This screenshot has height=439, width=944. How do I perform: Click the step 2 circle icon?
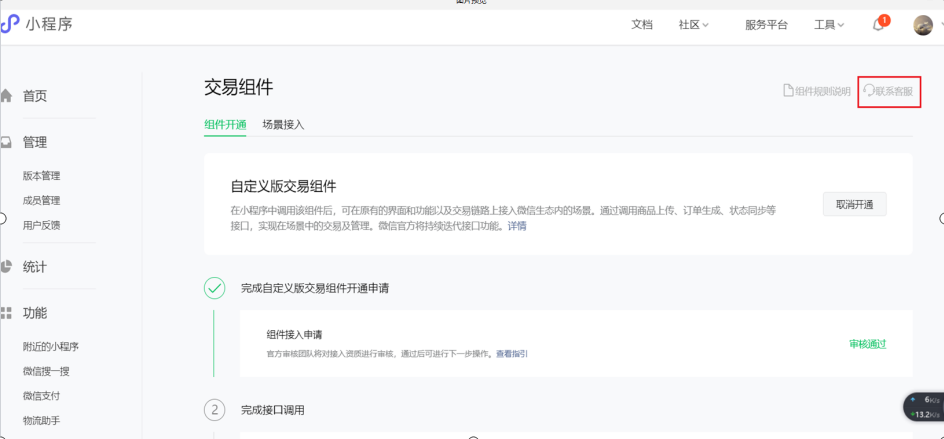(x=214, y=410)
